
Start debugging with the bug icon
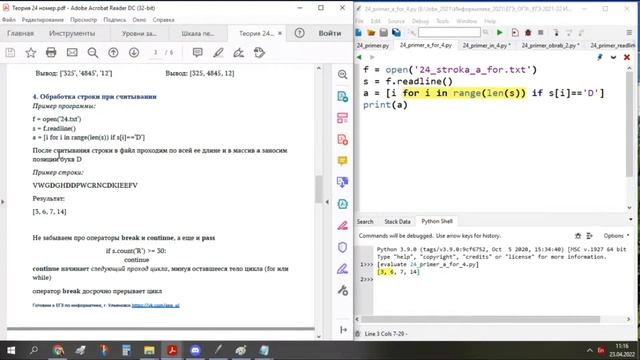(528, 33)
